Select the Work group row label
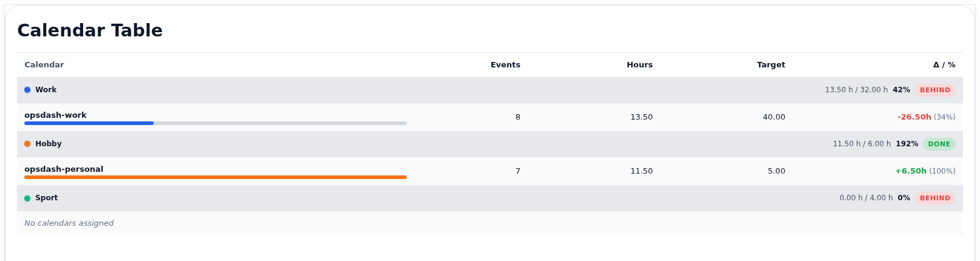 pos(46,90)
